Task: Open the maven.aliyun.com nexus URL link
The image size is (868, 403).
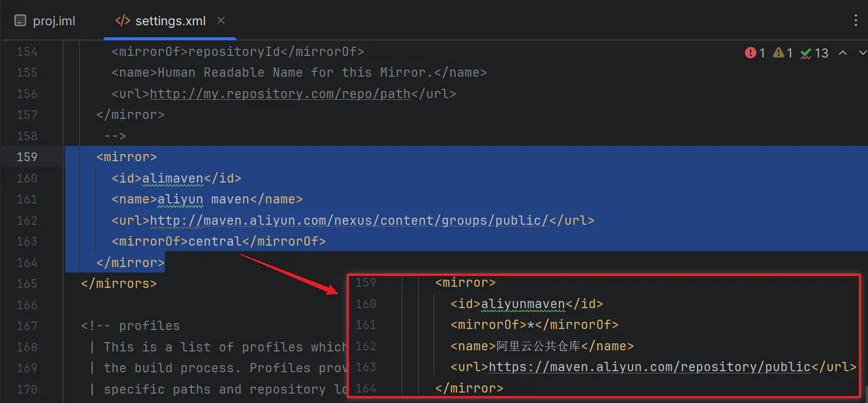Action: 349,220
